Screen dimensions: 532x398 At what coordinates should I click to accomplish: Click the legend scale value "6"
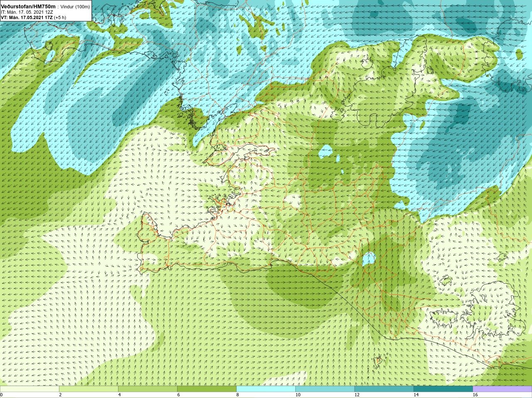179,395
